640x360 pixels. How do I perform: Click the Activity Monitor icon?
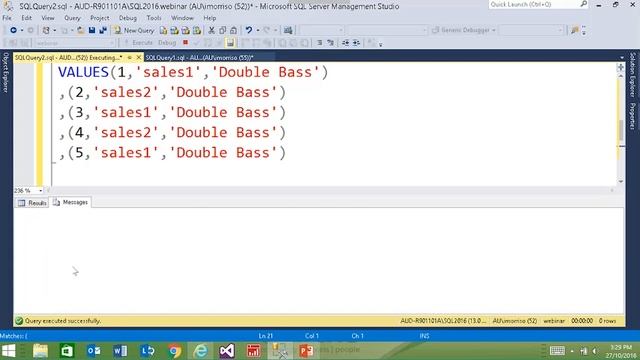[288, 30]
